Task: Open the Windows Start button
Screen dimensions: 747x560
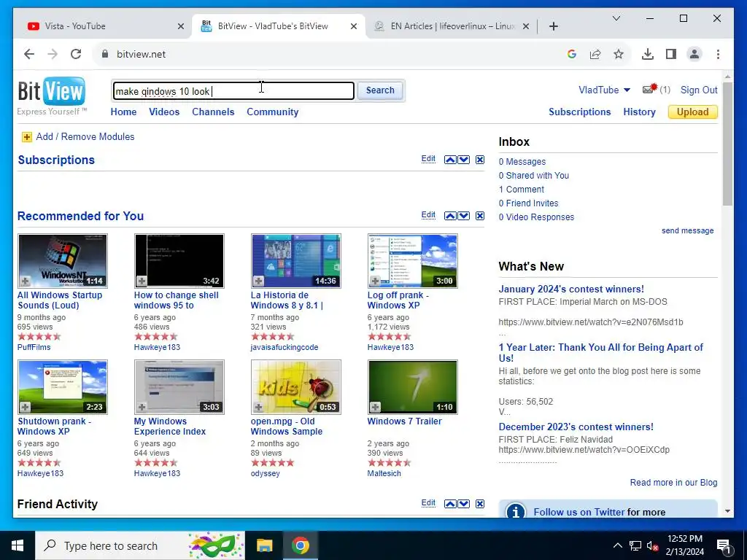Action: pyautogui.click(x=18, y=545)
